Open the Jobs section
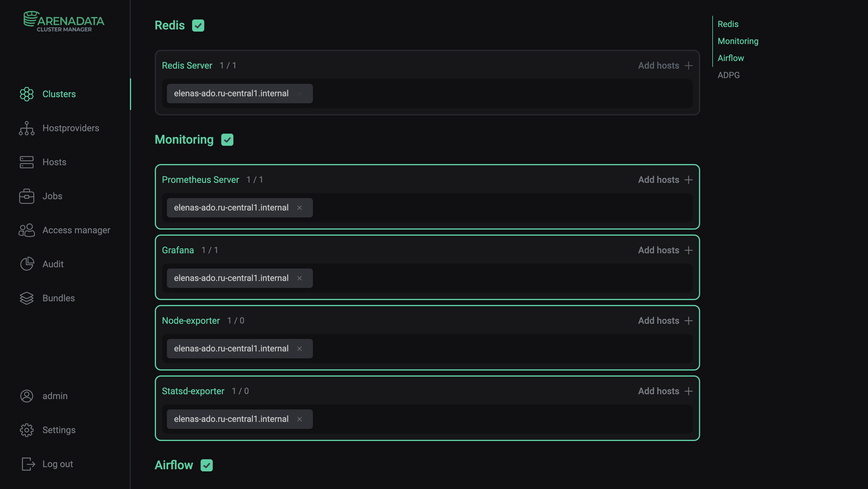Viewport: 868px width, 489px height. [52, 196]
